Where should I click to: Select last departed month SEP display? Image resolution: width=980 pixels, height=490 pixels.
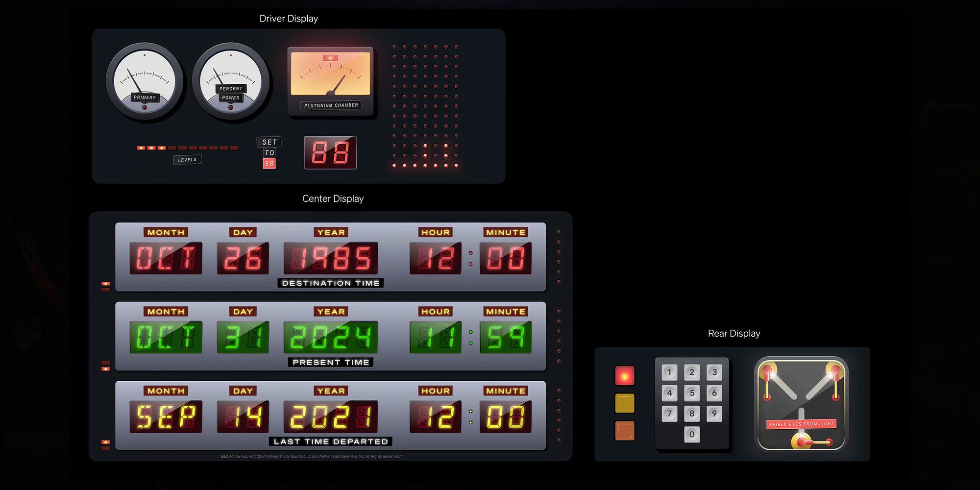pos(166,417)
